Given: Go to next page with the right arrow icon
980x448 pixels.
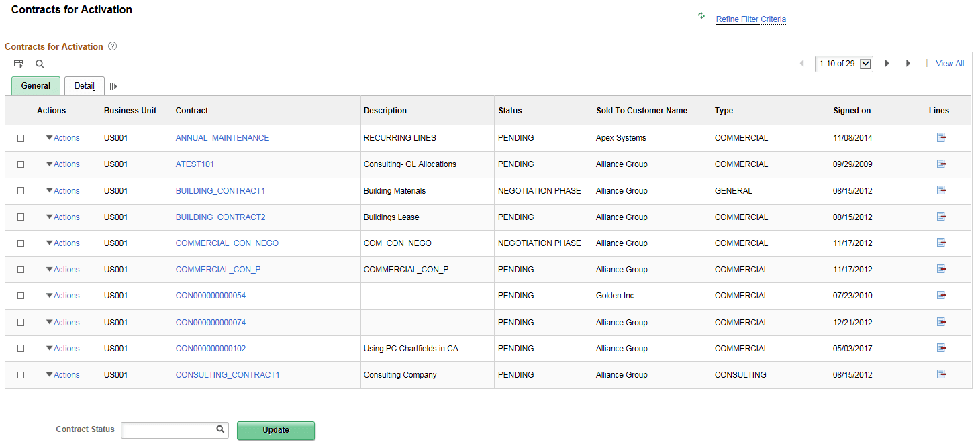Looking at the screenshot, I should pos(887,63).
